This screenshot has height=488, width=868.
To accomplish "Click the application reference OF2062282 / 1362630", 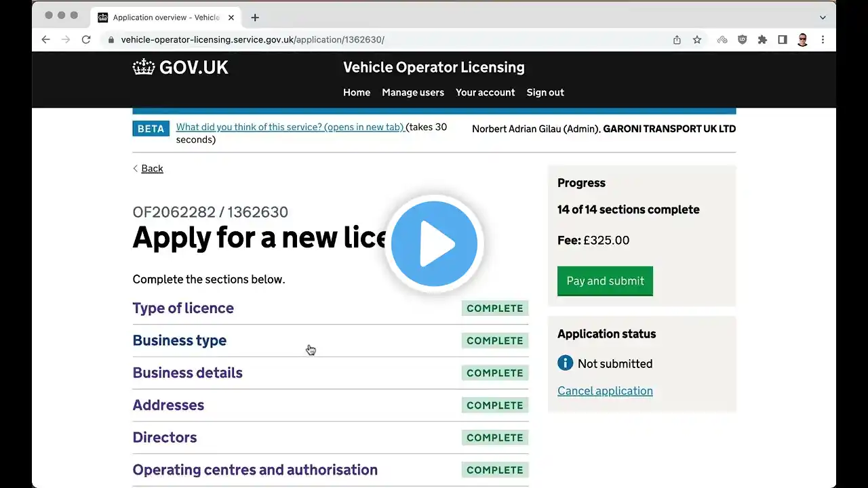I will [210, 212].
